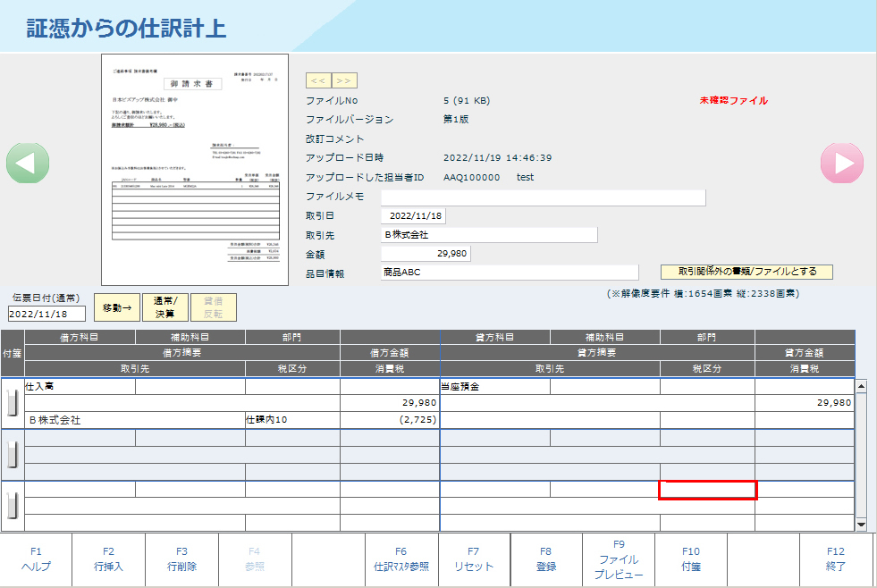Click the 付箋 column header in the grid
This screenshot has width=877, height=588.
tap(13, 353)
